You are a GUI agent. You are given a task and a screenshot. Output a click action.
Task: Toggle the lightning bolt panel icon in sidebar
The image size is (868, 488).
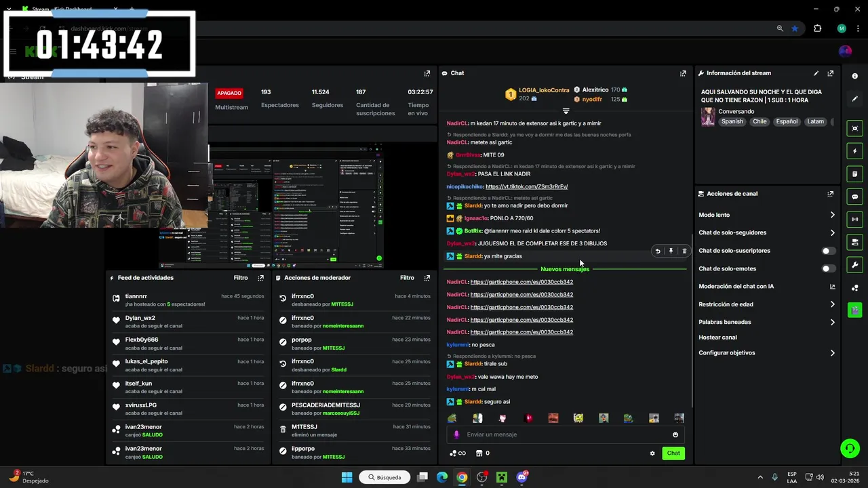pos(854,151)
